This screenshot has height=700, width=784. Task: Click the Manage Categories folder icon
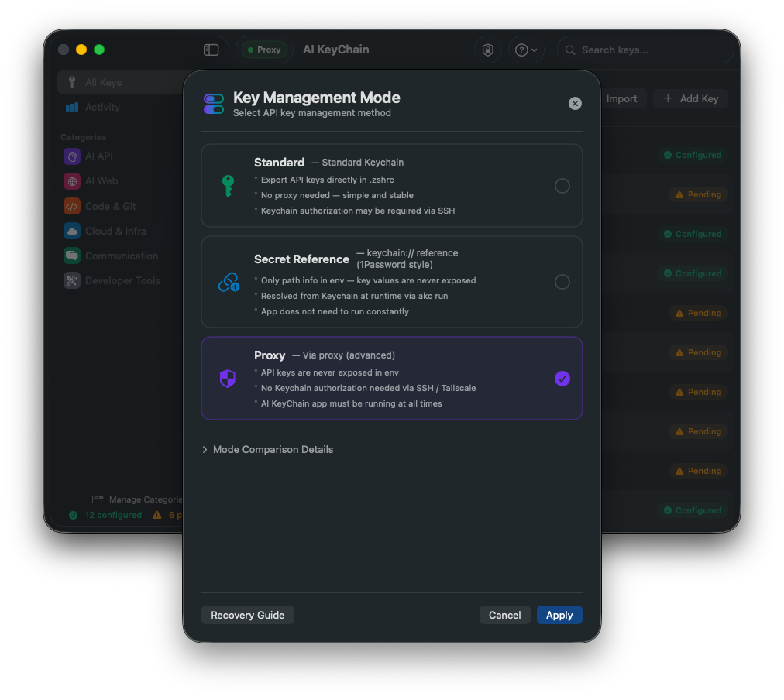98,499
